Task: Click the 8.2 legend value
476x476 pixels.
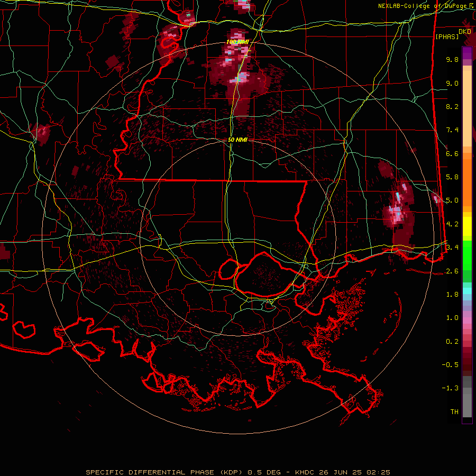Action: [x=452, y=106]
